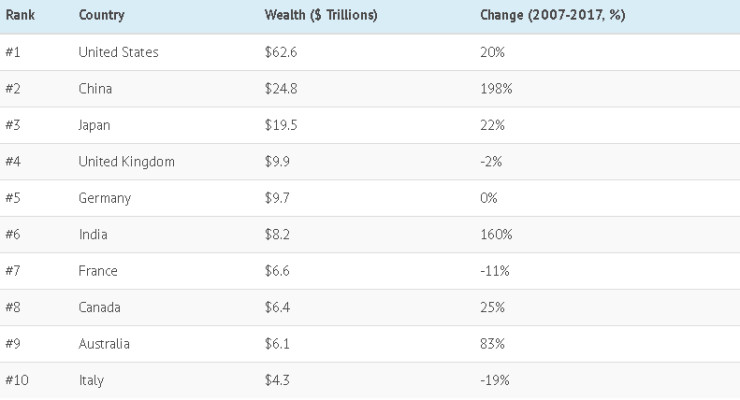Click the Wealth ($ Trillions) header
This screenshot has width=740, height=400.
coord(320,16)
